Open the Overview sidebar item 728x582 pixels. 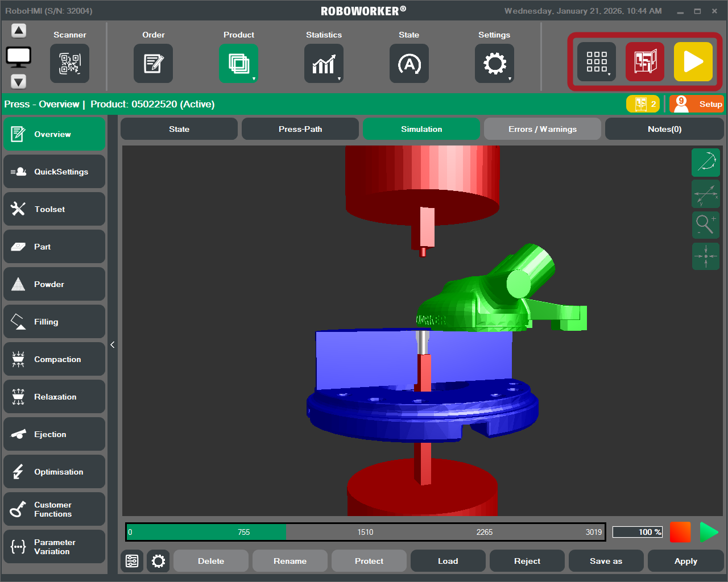click(55, 134)
